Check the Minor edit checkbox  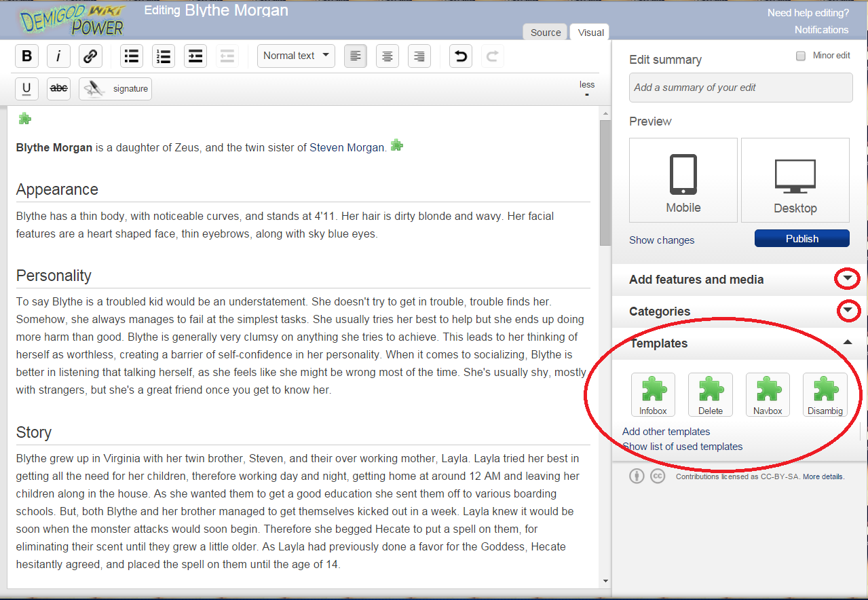[x=801, y=56]
